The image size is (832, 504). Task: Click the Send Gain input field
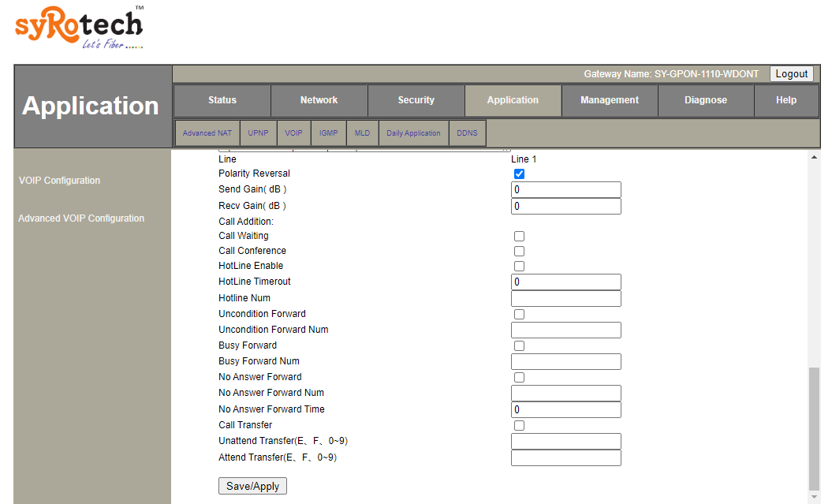[x=565, y=190]
